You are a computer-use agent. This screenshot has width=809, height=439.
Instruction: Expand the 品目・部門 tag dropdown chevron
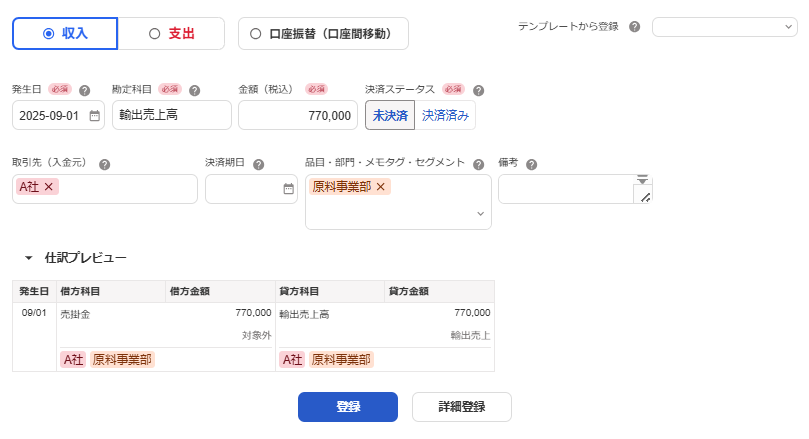pos(480,214)
